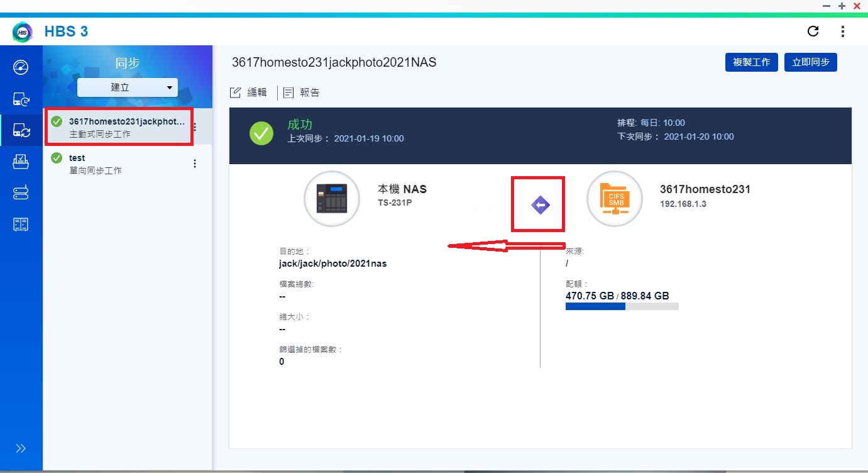Click the 主動式同步工作 subtitle
Viewport: 868px width, 473px height.
click(x=100, y=134)
